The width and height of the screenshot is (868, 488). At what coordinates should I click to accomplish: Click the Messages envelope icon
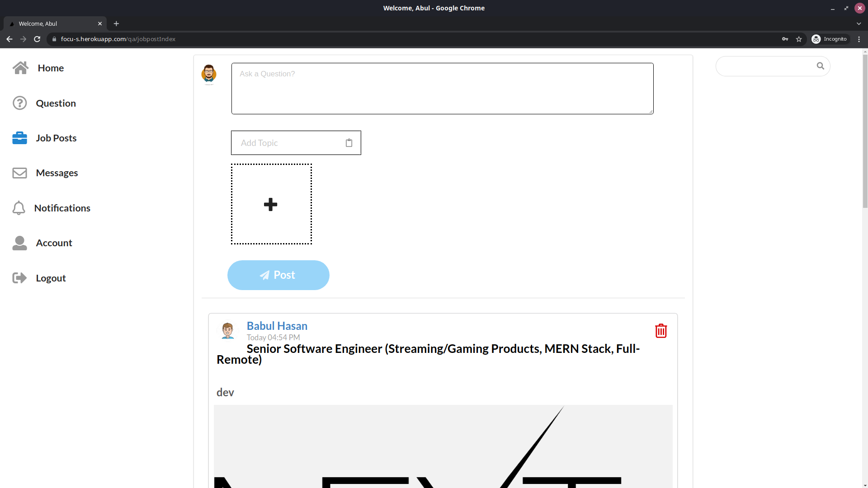tap(20, 173)
